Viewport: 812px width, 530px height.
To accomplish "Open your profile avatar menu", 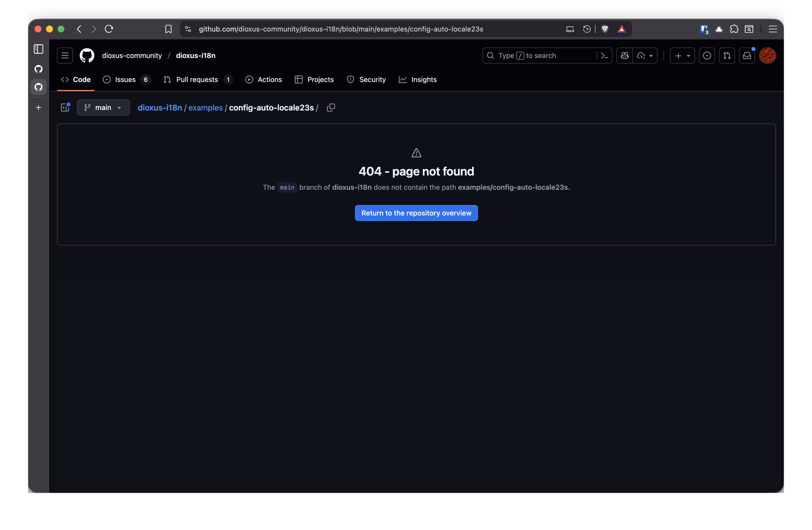I will click(768, 55).
